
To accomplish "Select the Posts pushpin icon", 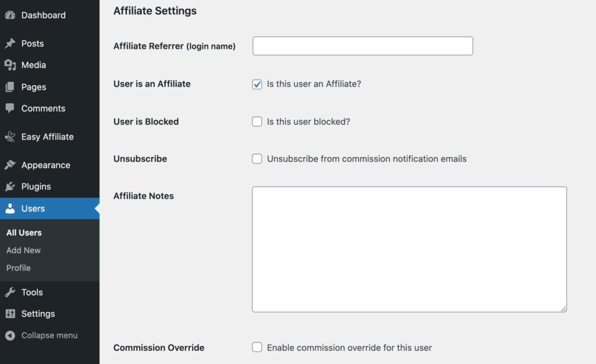I will (10, 43).
